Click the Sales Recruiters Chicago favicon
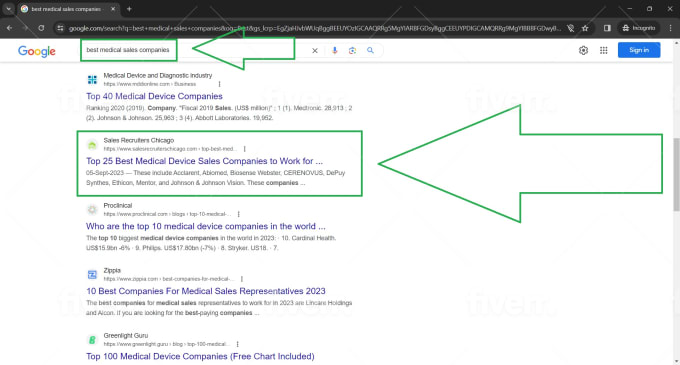Screen dimensions: 680x365 (x=92, y=145)
